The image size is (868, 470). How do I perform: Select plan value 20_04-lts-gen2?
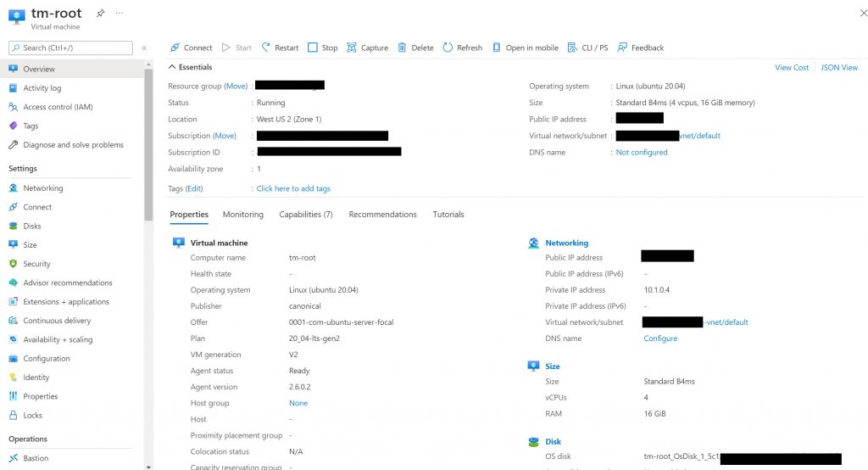pos(314,339)
